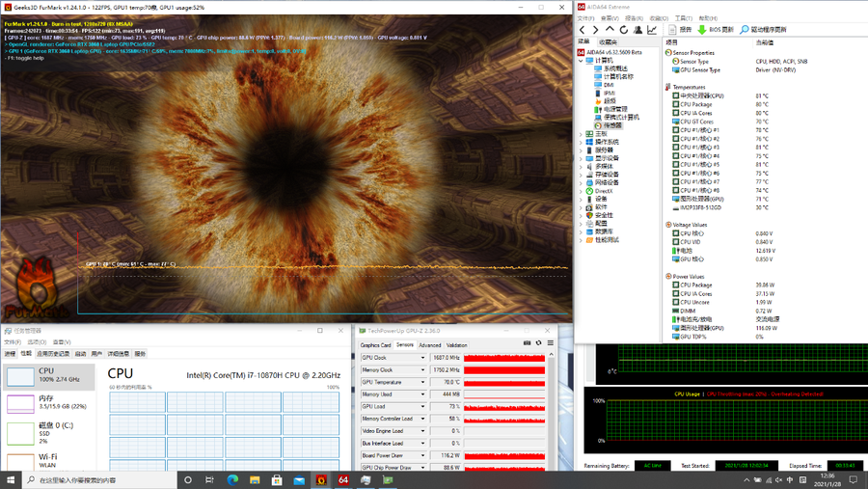Viewport: 868px width, 489px height.
Task: Click AIDA64 refresh icon
Action: (x=624, y=30)
